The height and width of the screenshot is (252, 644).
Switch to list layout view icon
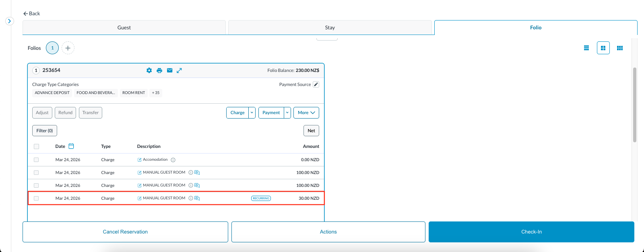click(586, 48)
